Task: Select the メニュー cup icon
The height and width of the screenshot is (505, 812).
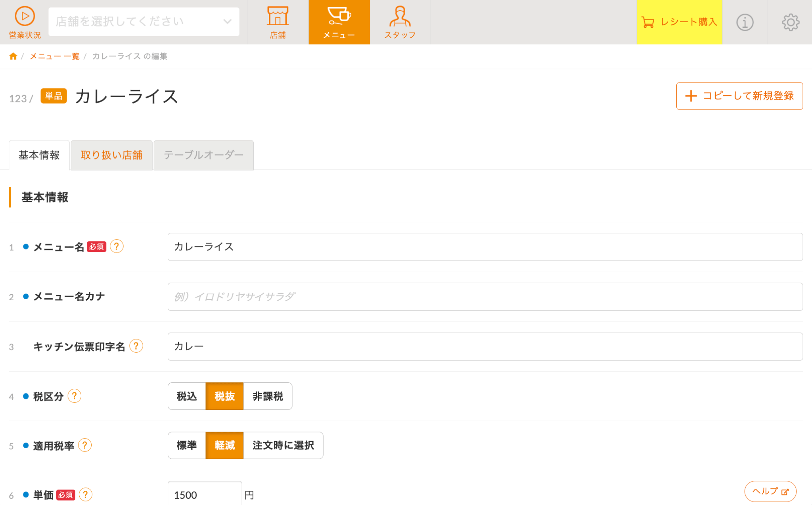Action: coord(339,16)
